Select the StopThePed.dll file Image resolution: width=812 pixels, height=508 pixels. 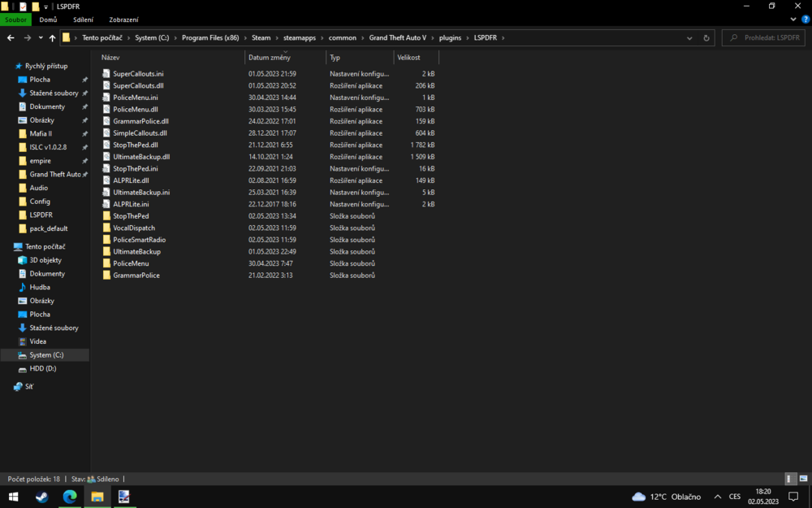(x=135, y=145)
